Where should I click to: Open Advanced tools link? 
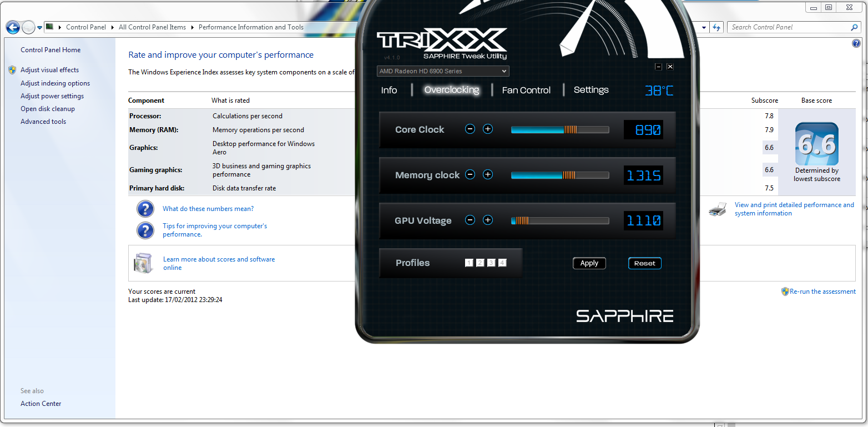pos(43,122)
